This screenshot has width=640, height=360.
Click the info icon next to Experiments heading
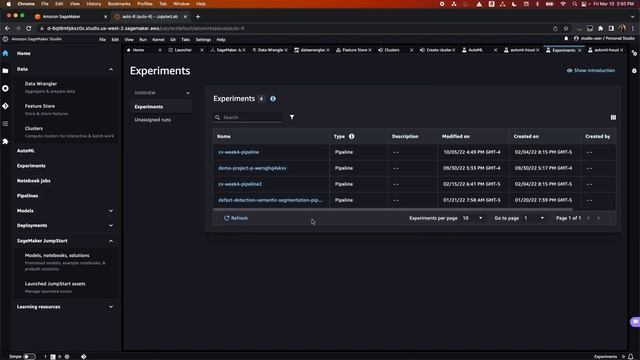click(273, 99)
